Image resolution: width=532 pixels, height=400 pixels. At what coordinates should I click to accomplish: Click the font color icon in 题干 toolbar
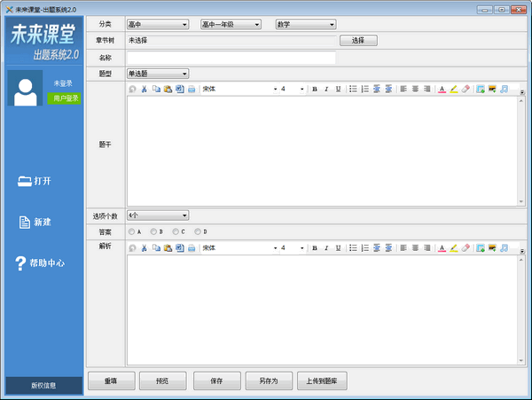pos(442,89)
